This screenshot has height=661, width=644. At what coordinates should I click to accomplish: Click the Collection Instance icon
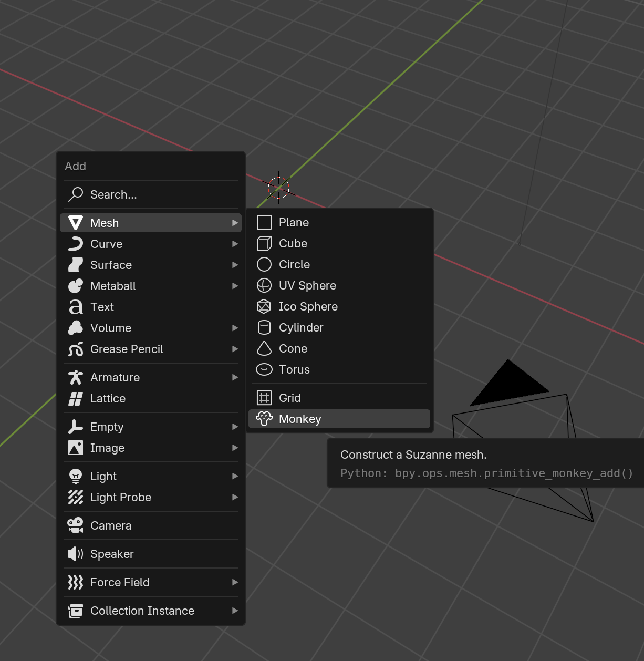click(76, 611)
